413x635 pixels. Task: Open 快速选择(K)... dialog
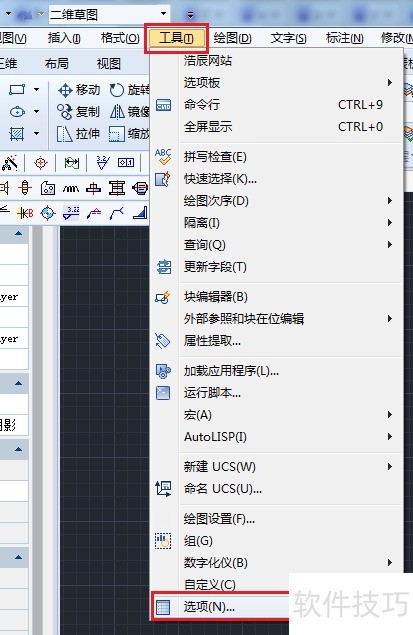click(275, 179)
